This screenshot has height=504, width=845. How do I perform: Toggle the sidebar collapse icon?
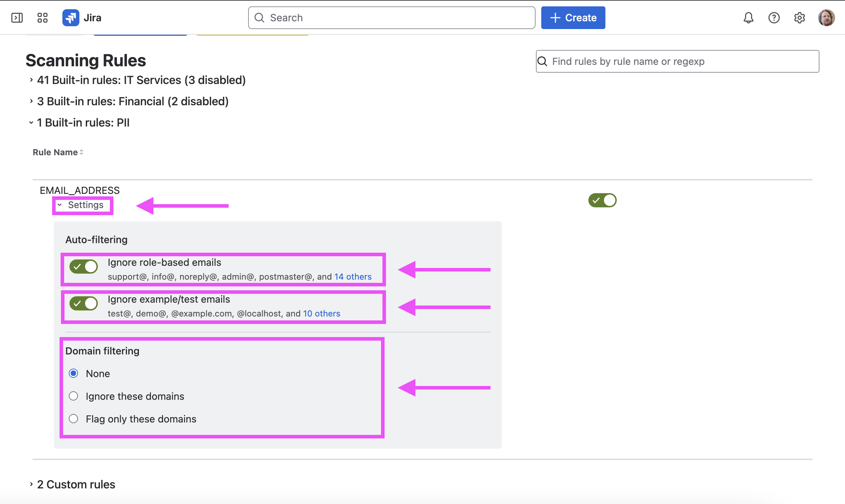tap(17, 18)
